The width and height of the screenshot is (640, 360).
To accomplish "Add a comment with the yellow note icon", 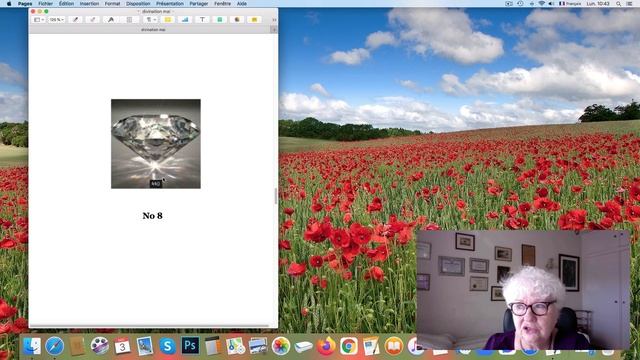I will [254, 20].
